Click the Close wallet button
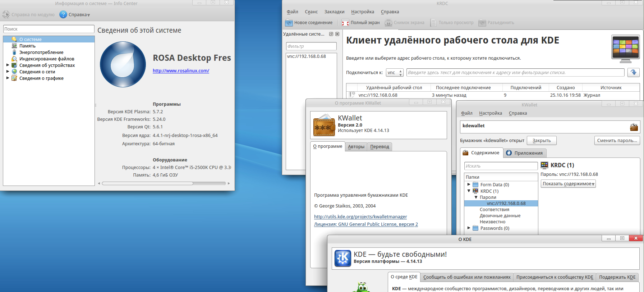The image size is (644, 292). (541, 141)
